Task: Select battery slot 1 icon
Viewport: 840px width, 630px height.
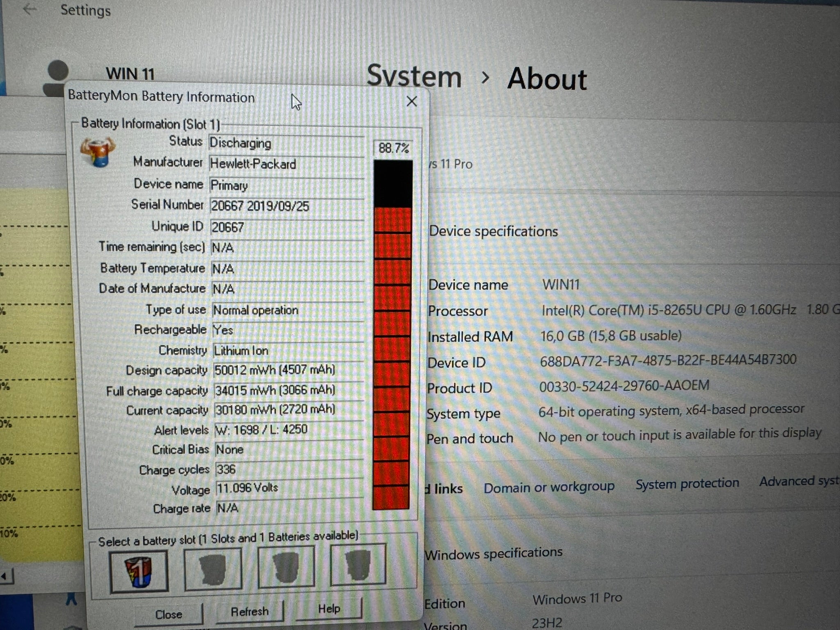Action: tap(139, 572)
